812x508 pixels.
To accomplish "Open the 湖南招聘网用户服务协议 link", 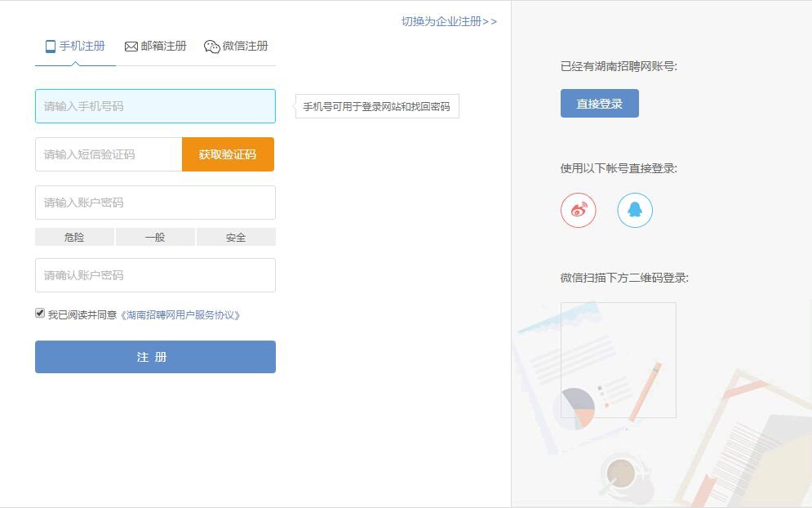I will click(x=180, y=314).
